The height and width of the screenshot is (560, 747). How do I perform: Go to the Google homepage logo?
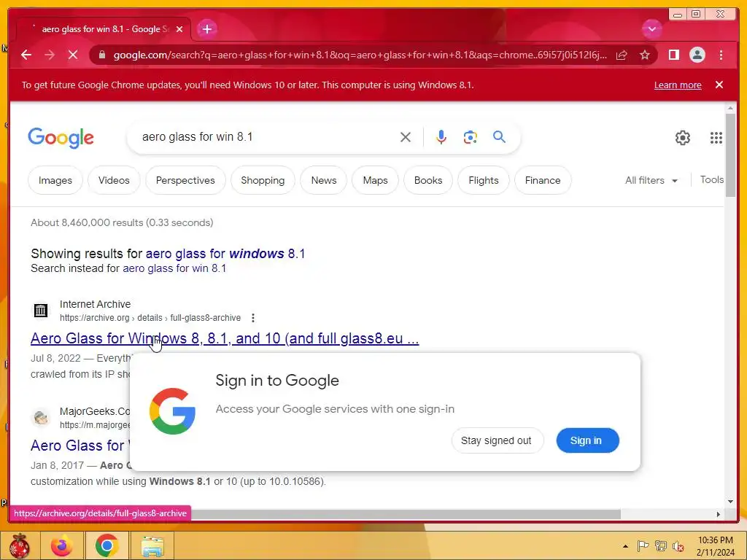tap(61, 138)
